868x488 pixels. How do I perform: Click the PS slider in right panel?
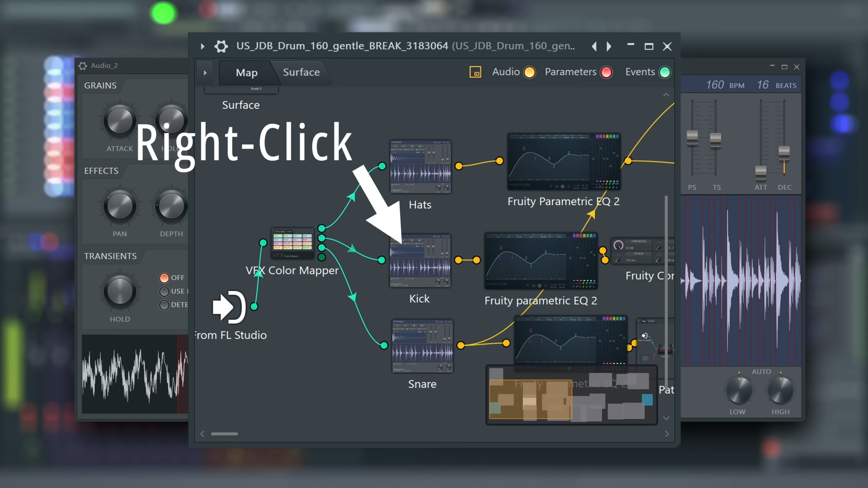click(692, 138)
